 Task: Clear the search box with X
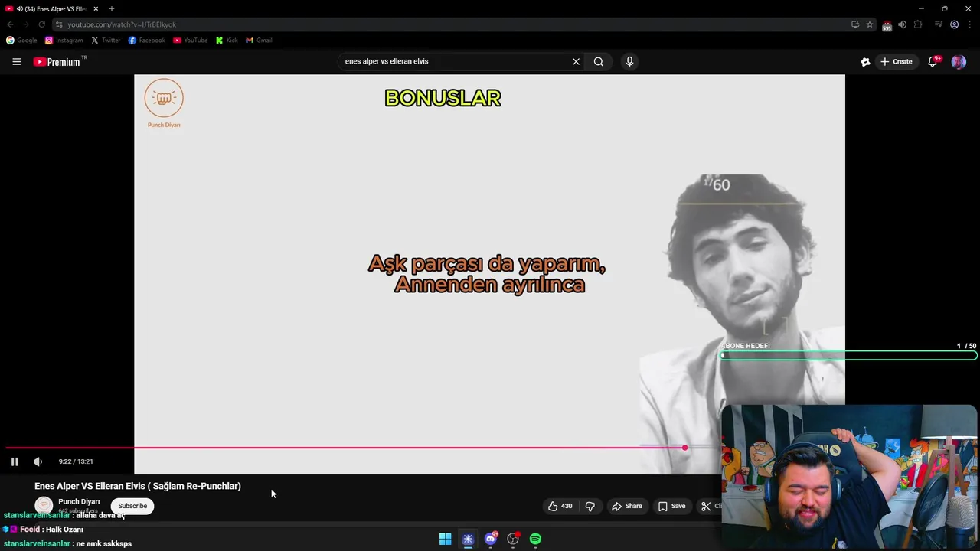click(576, 62)
